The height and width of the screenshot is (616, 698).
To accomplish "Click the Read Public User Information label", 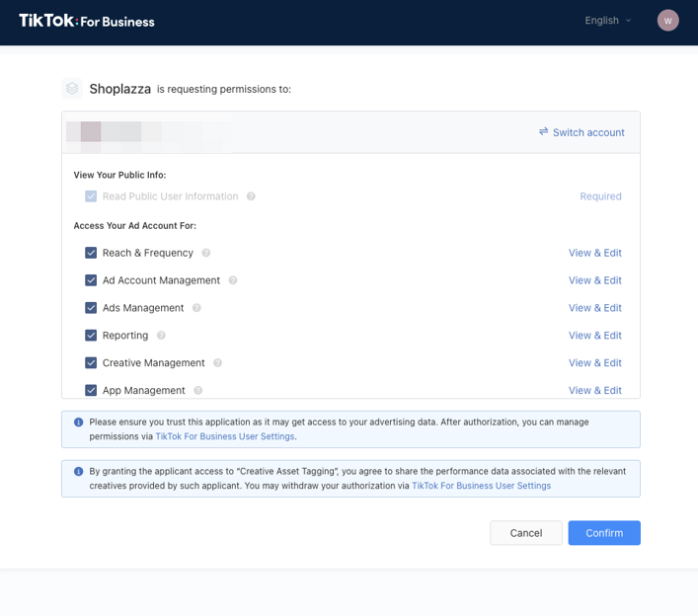I will click(x=170, y=196).
